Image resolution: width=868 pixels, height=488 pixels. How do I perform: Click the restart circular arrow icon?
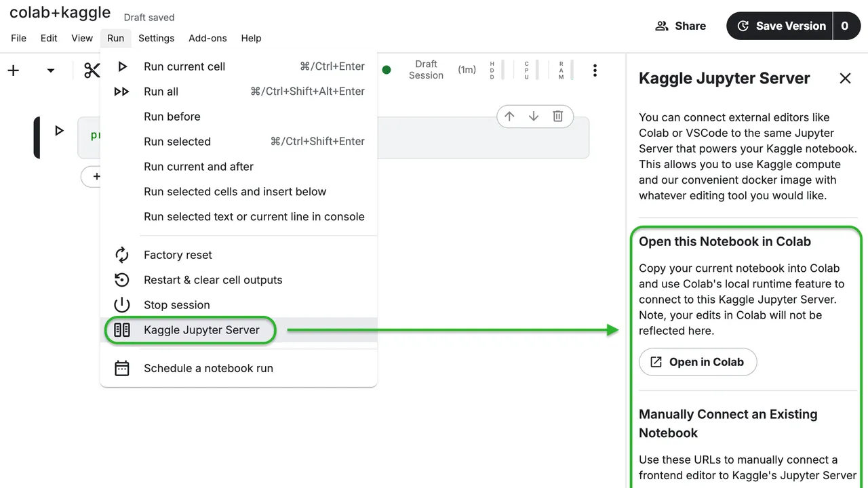122,280
